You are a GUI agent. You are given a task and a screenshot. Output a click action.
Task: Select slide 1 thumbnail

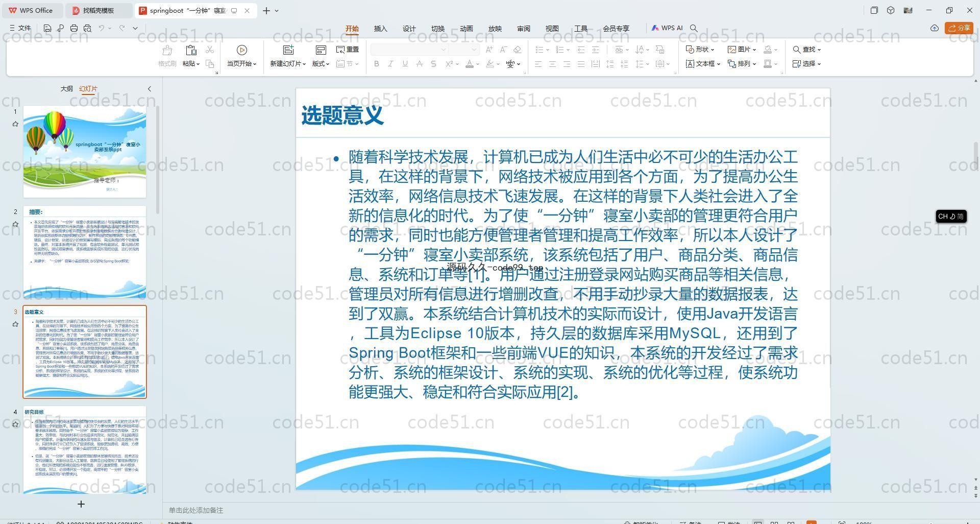coord(85,152)
